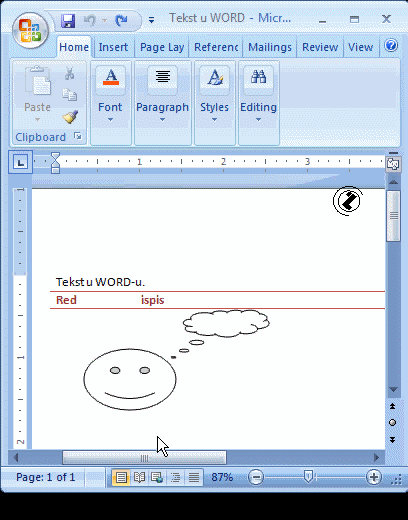Click the Office Button orb
The width and height of the screenshot is (408, 520).
[30, 30]
